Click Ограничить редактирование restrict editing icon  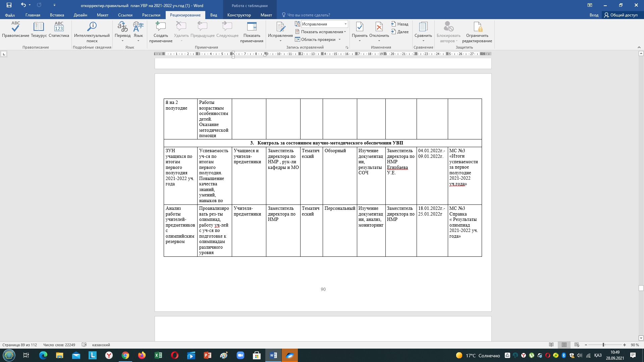[477, 27]
